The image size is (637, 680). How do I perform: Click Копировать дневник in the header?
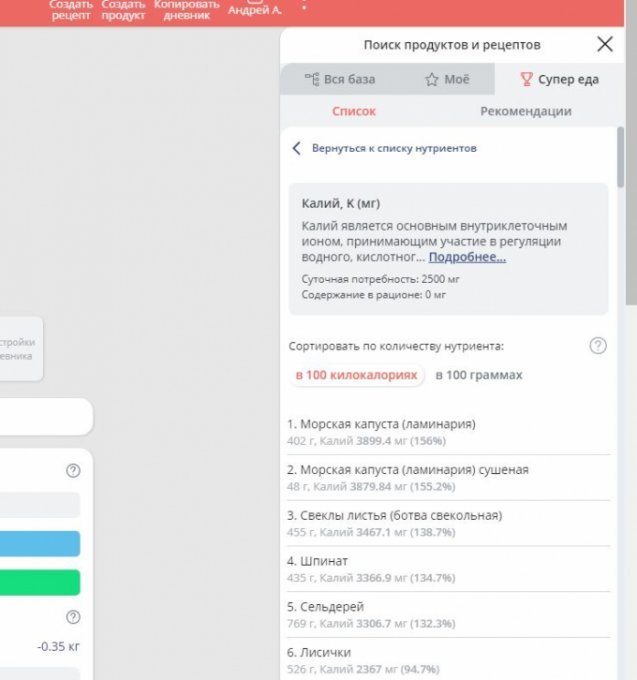point(186,10)
